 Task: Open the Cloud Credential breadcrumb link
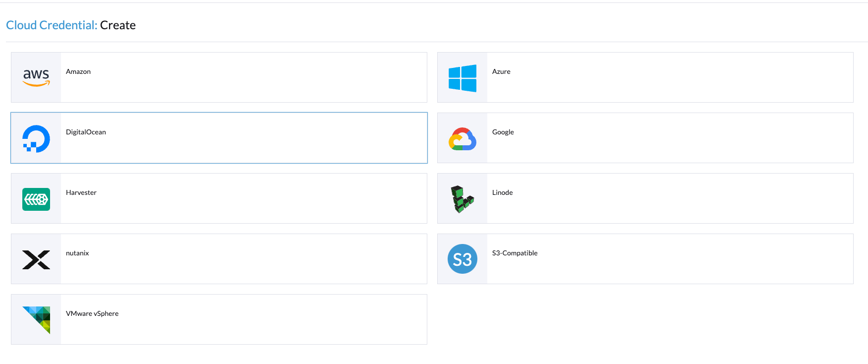[x=52, y=25]
